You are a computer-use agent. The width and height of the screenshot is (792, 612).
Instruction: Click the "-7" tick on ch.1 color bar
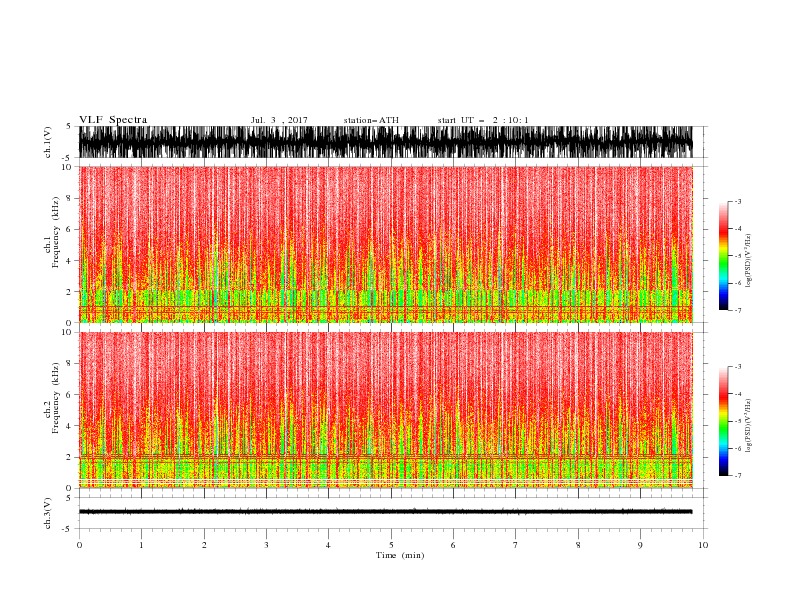pyautogui.click(x=738, y=310)
